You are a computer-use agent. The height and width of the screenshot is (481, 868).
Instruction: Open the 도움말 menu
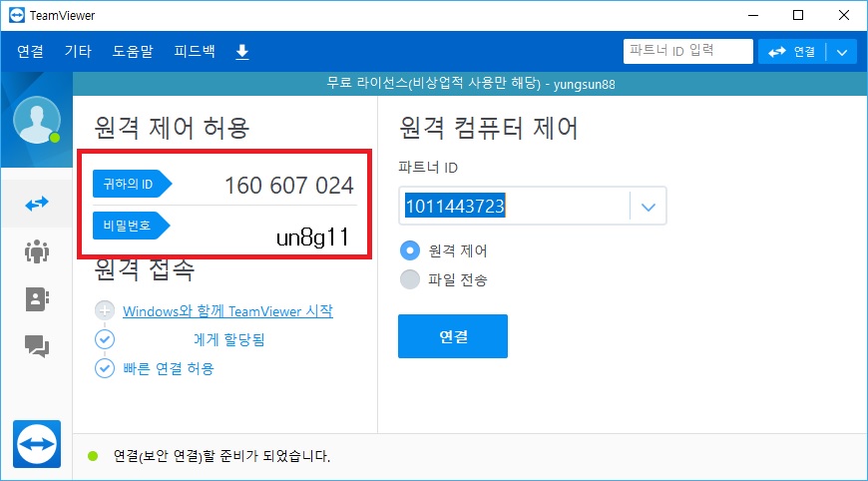(133, 52)
